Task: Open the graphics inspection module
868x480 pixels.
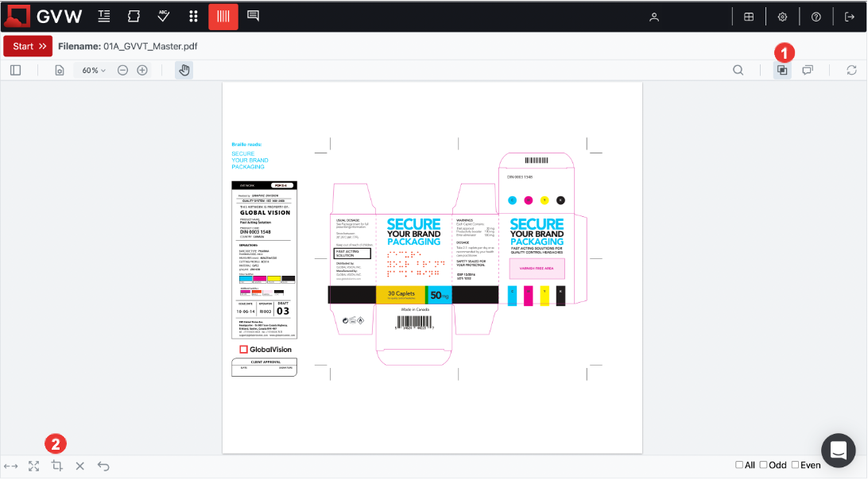Action: 134,17
